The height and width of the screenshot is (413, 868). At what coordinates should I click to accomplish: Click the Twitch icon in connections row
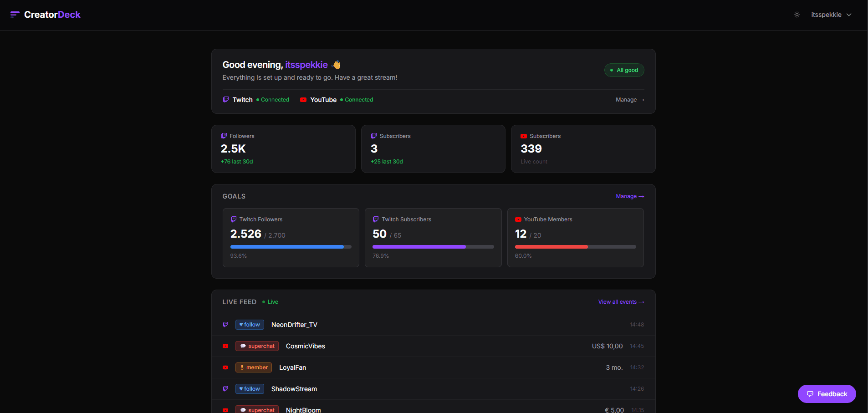pos(226,99)
